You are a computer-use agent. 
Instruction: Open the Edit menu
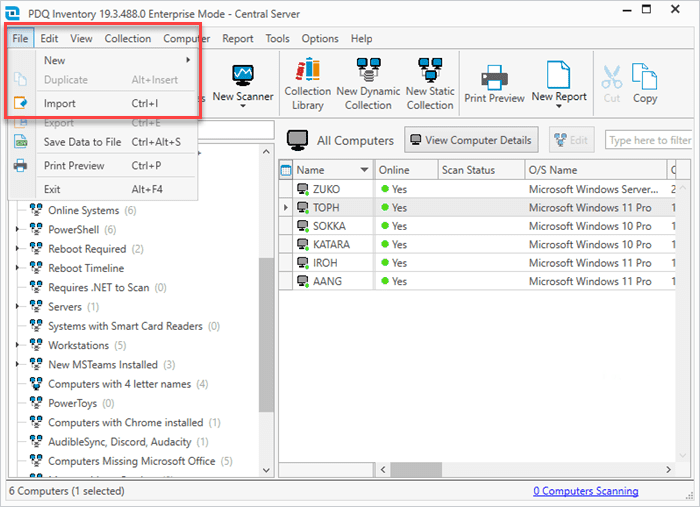49,38
